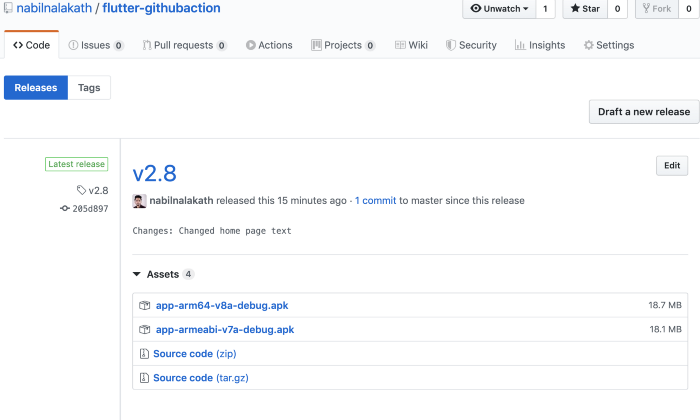Image resolution: width=700 pixels, height=420 pixels.
Task: Open the Unwatch notifications dropdown
Action: coord(498,9)
